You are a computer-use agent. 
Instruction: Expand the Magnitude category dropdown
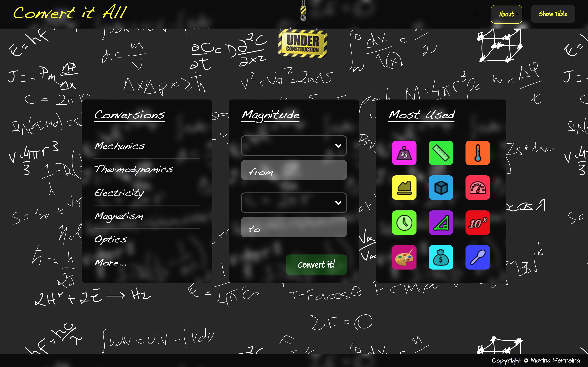tap(294, 145)
